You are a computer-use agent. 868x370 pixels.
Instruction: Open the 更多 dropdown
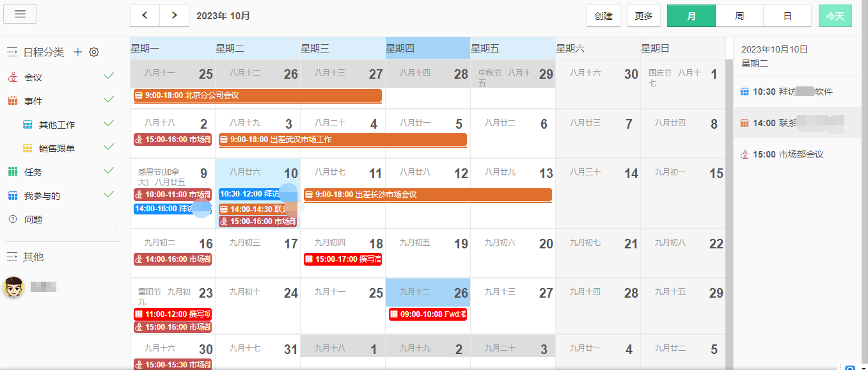click(643, 16)
